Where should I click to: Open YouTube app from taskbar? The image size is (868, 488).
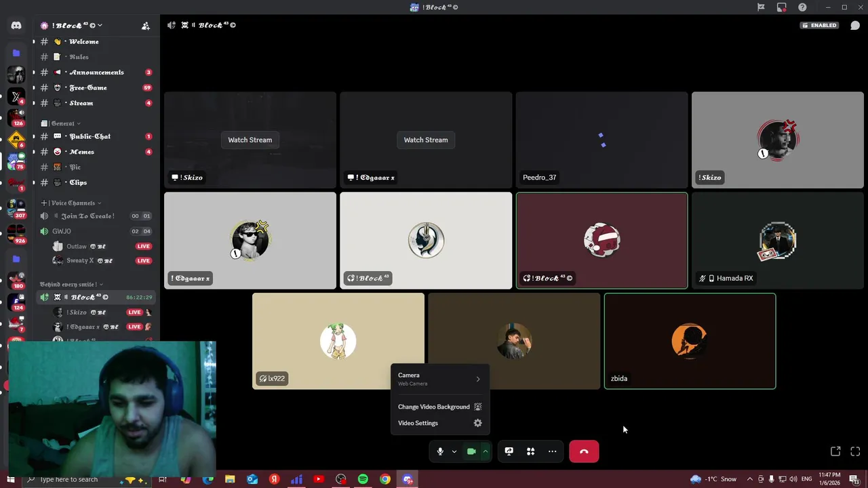pyautogui.click(x=319, y=479)
